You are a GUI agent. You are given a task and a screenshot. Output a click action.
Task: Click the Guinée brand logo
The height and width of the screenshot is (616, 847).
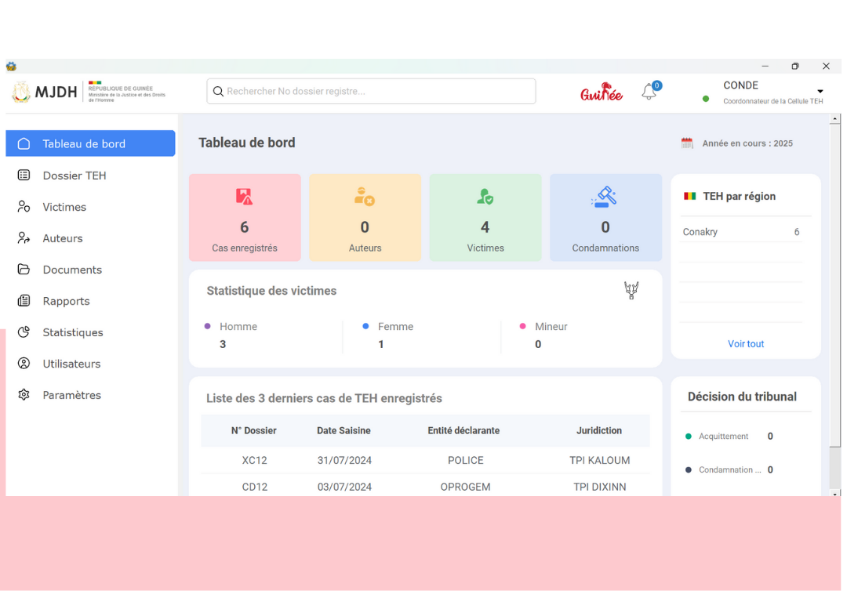coord(602,92)
